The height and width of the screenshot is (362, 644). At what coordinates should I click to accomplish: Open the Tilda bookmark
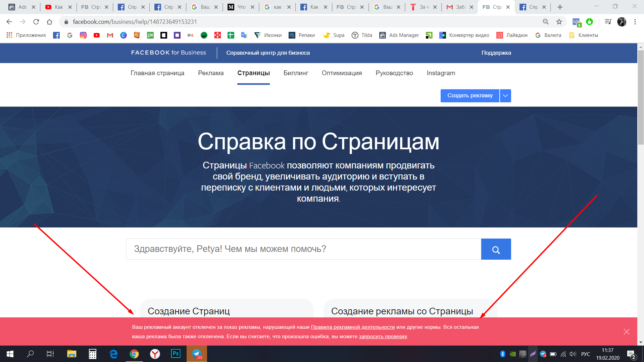[x=362, y=35]
